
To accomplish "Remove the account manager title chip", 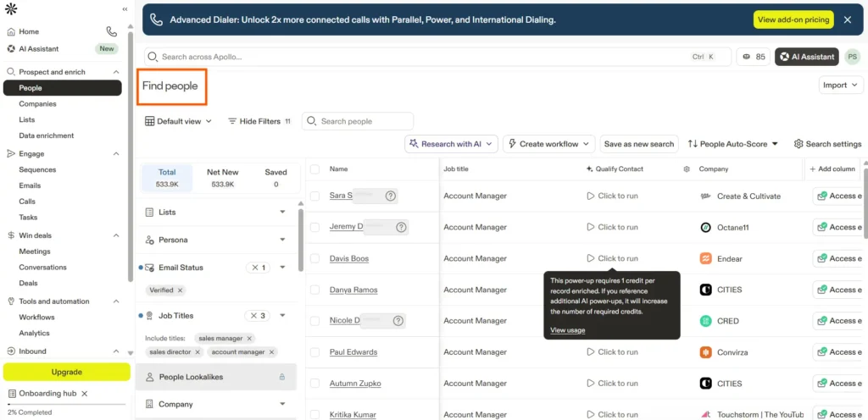I will [271, 351].
